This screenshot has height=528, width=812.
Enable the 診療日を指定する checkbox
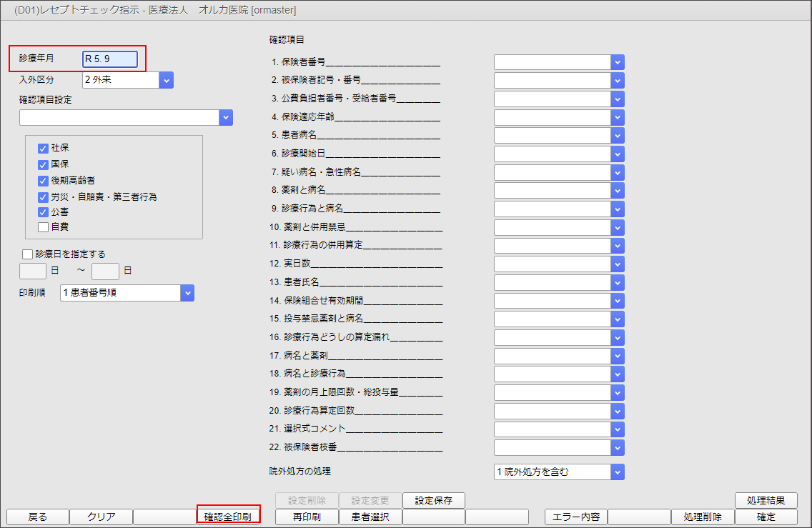26,253
